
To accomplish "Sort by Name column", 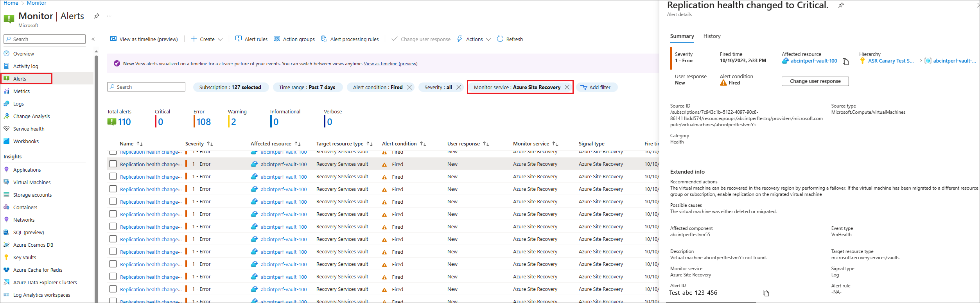I will [131, 144].
